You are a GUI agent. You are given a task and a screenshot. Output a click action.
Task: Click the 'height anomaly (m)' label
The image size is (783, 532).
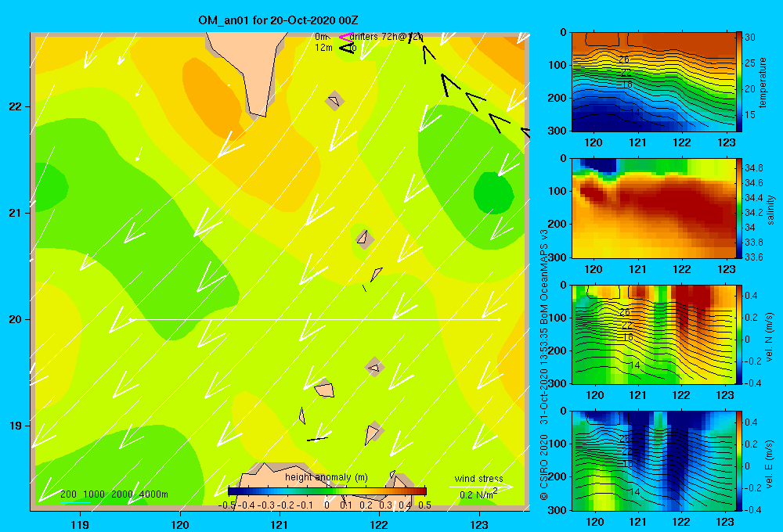326,477
